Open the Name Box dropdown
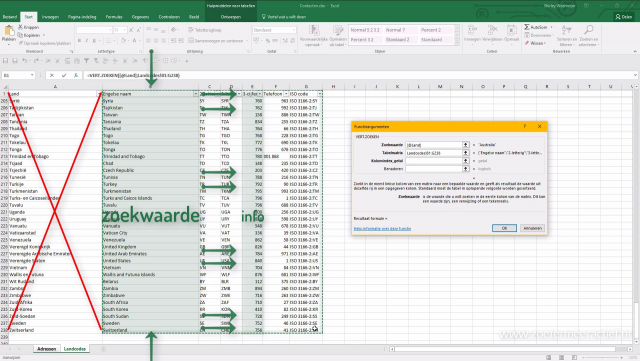640x361 pixels. (x=32, y=75)
